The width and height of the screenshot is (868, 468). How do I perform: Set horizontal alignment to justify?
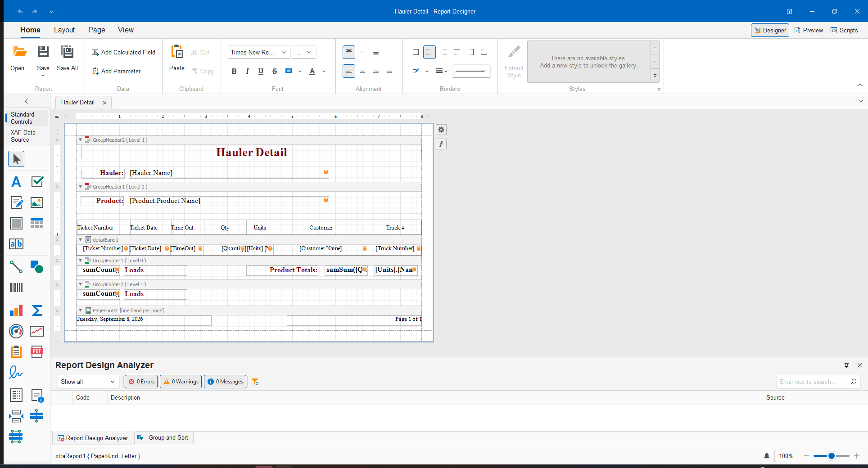[389, 71]
